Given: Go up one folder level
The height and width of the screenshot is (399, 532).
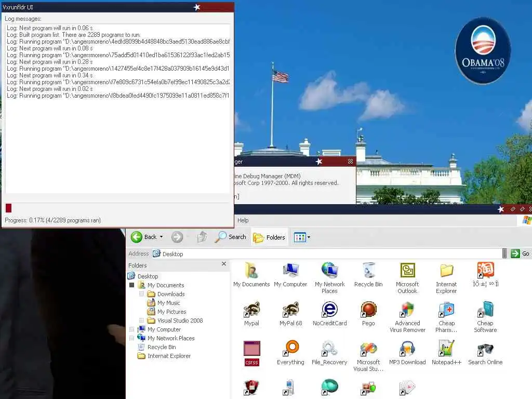Looking at the screenshot, I should [x=202, y=237].
